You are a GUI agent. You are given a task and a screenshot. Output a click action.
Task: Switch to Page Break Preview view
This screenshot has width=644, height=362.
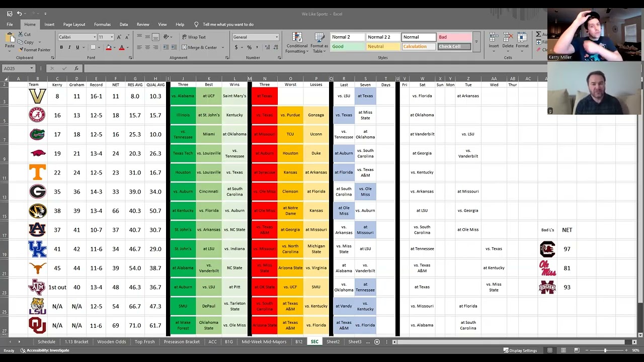[x=577, y=350]
